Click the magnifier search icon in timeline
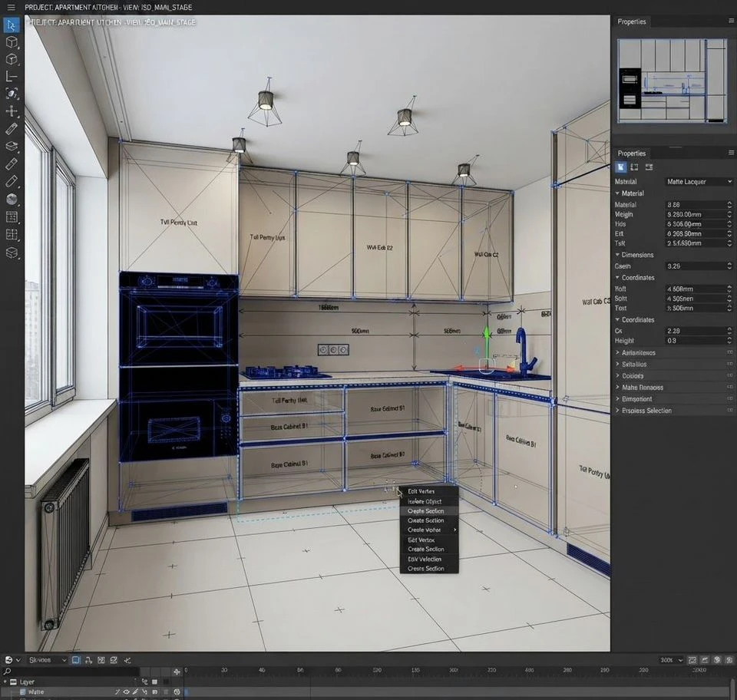 [7, 672]
